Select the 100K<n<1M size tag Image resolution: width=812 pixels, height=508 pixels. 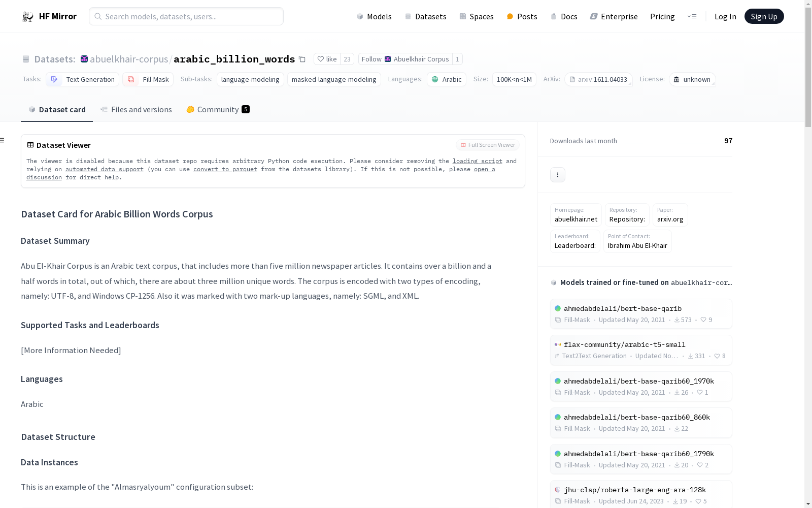pos(514,79)
